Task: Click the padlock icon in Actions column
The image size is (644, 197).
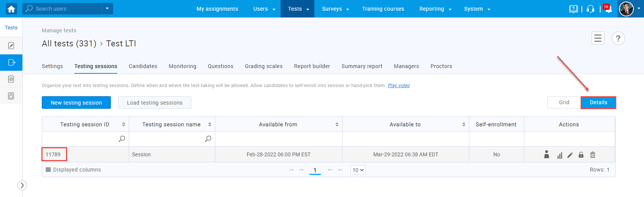Action: click(581, 155)
